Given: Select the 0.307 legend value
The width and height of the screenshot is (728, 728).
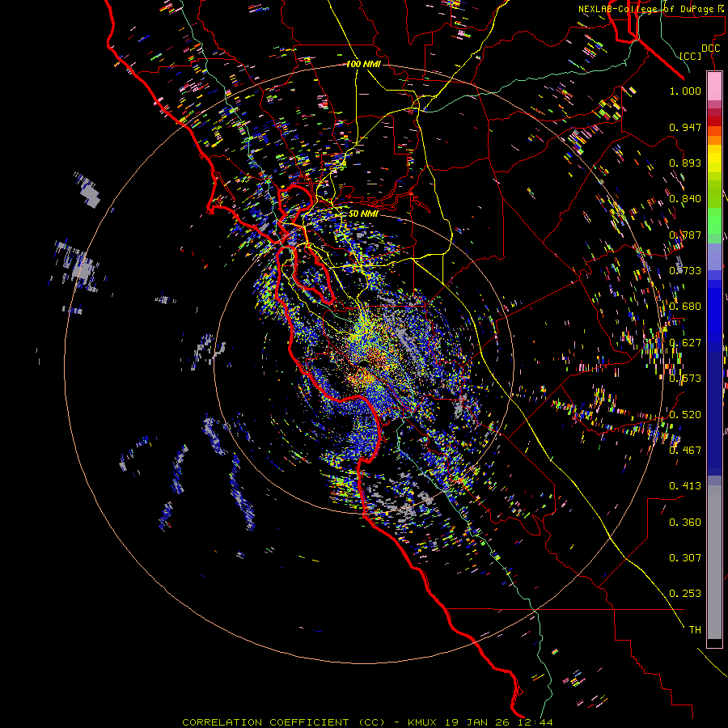Looking at the screenshot, I should click(x=685, y=558).
